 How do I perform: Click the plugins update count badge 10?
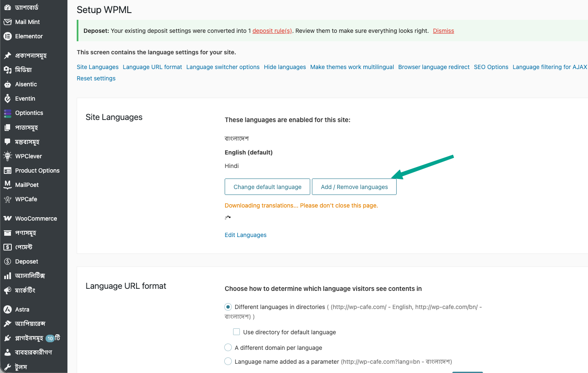[50, 338]
